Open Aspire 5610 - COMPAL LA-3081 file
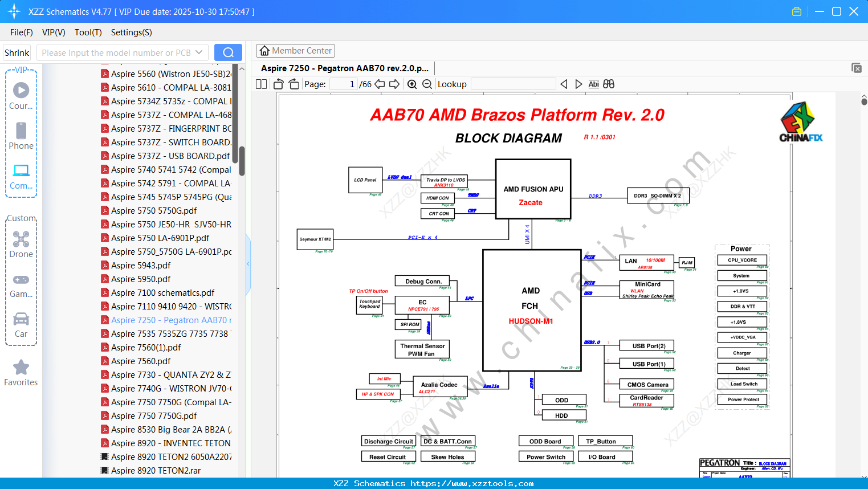This screenshot has width=868, height=489. 171,88
